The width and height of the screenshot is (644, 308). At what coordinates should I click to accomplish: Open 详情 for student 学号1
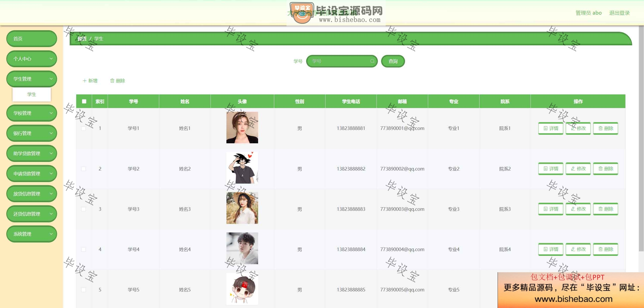551,128
